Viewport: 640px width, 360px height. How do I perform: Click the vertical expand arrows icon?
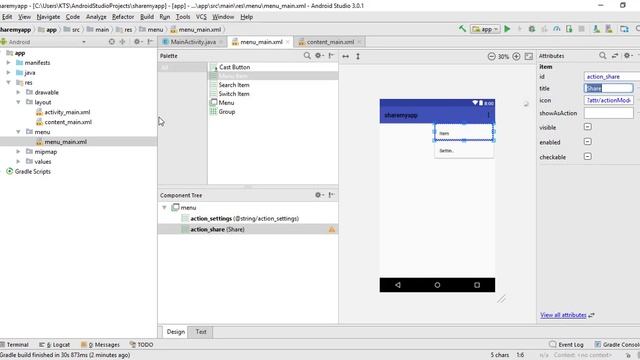coord(358,56)
